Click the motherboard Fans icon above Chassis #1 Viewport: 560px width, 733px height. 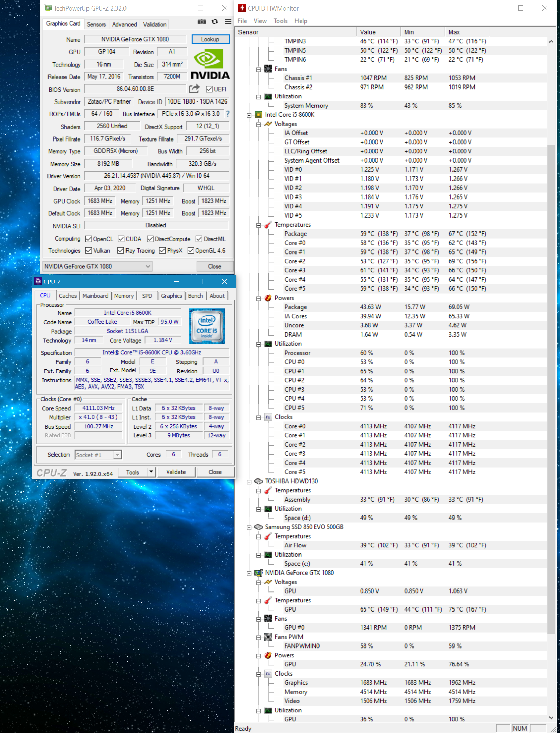[x=268, y=69]
